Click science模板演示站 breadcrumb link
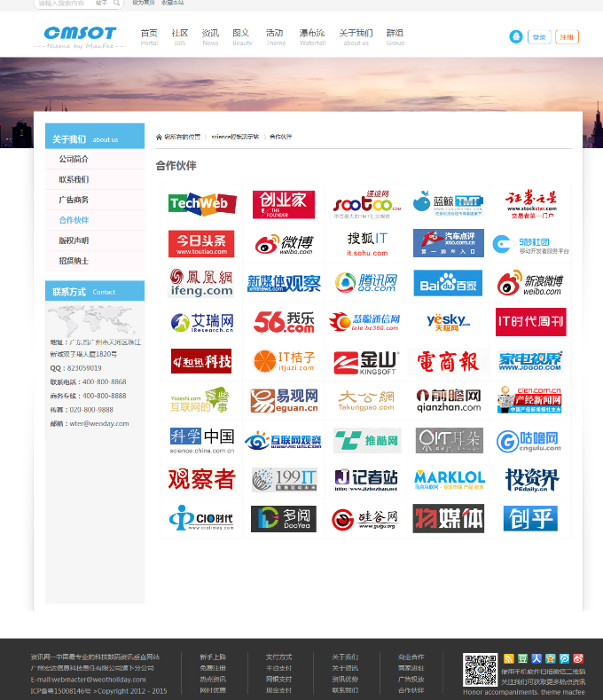The image size is (603, 700). tap(235, 137)
